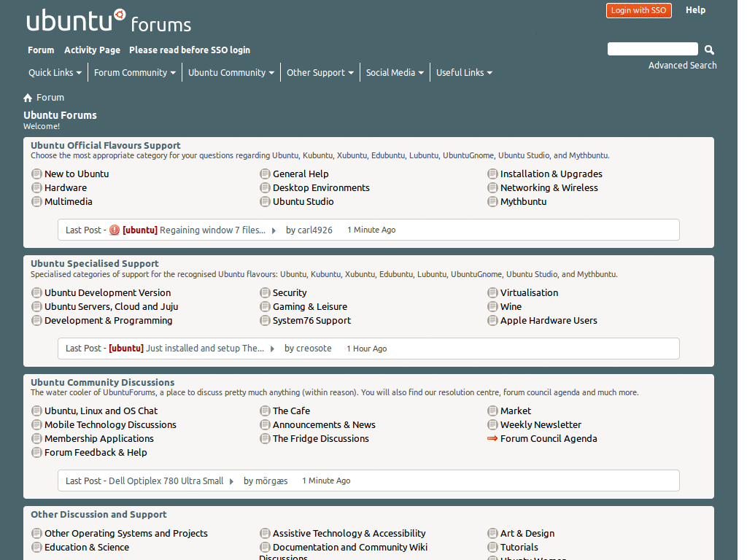The image size is (747, 560).
Task: Click the red arrow icon beside Forum Council Agenda
Action: tap(492, 438)
